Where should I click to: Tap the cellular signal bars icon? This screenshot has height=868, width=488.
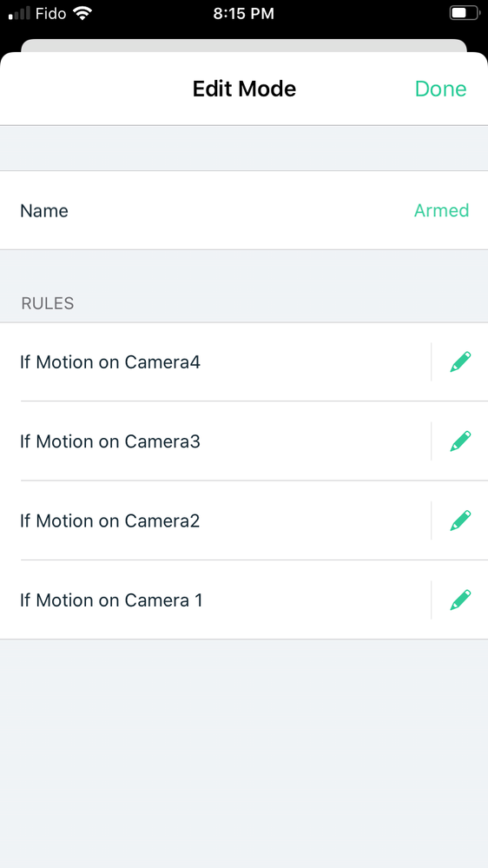(x=19, y=13)
